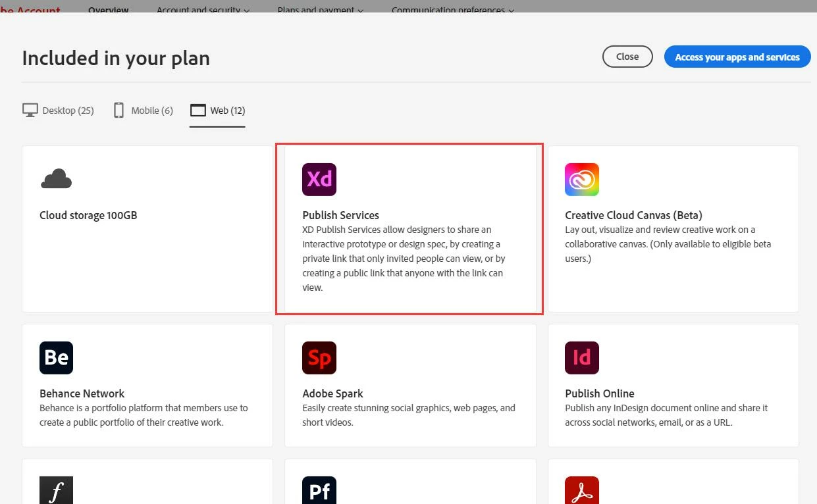Click the Publish Online InDesign description
817x504 pixels.
tap(666, 415)
